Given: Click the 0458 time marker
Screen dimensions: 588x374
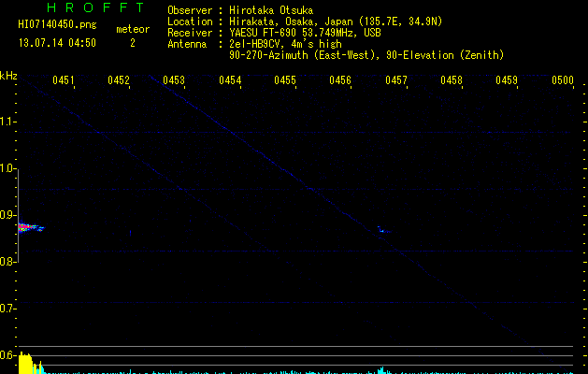Looking at the screenshot, I should pos(452,80).
